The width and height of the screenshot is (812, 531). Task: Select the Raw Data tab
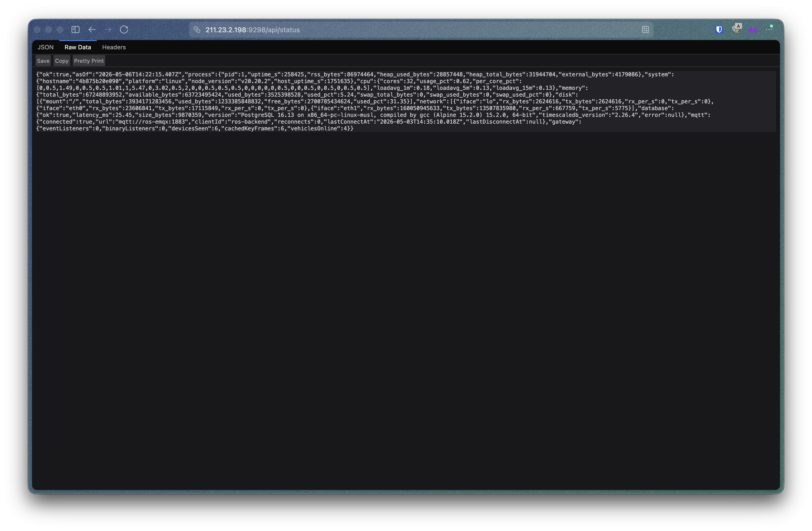click(x=78, y=47)
